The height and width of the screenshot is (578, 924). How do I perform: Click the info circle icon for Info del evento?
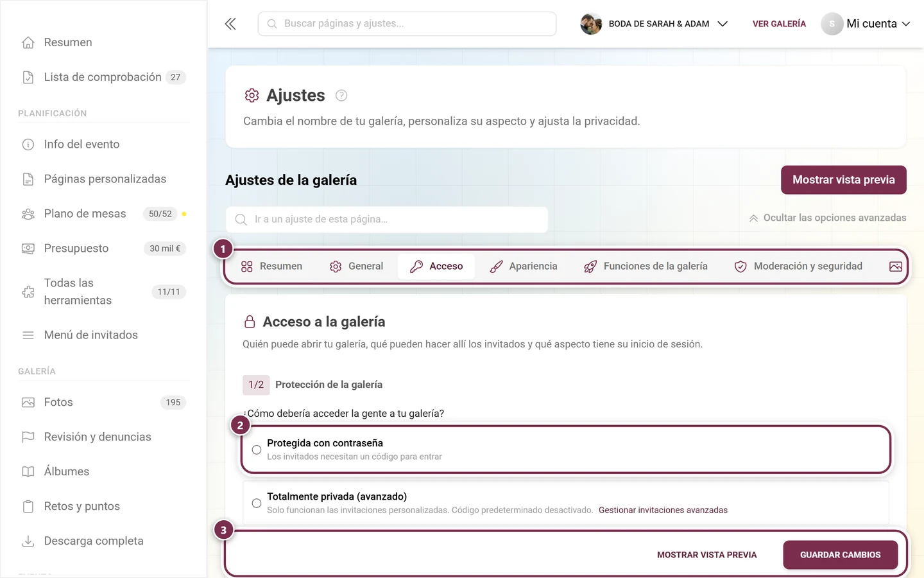tap(28, 144)
